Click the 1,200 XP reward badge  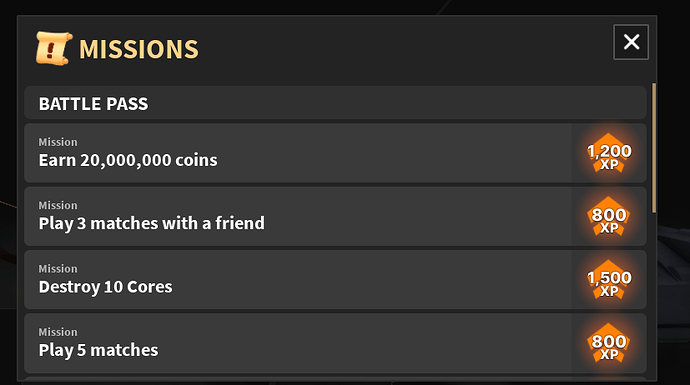[x=609, y=153]
